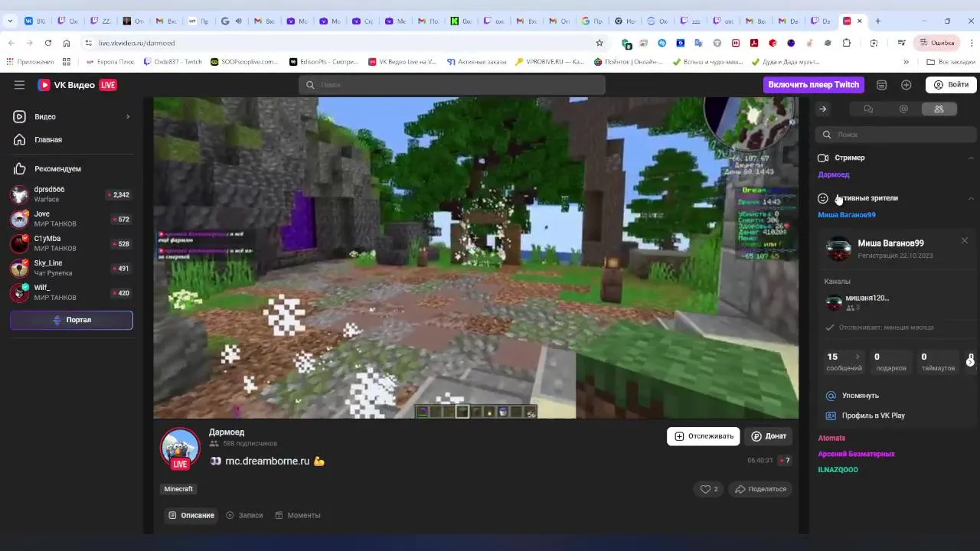Viewport: 980px width, 551px height.
Task: Open the browser extensions puzzle icon
Action: click(846, 43)
